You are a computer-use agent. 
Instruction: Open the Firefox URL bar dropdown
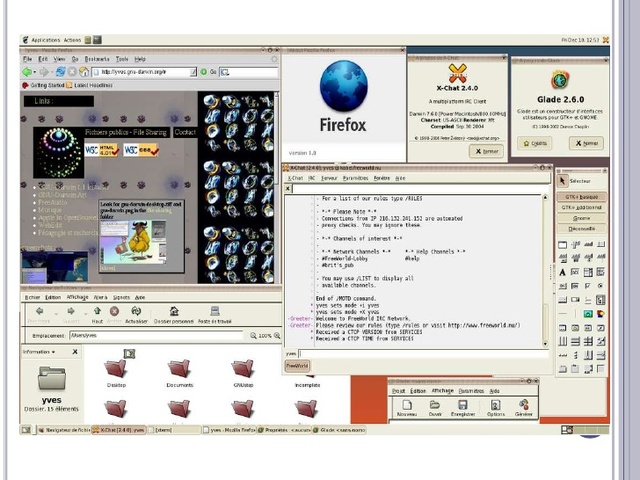[x=193, y=72]
